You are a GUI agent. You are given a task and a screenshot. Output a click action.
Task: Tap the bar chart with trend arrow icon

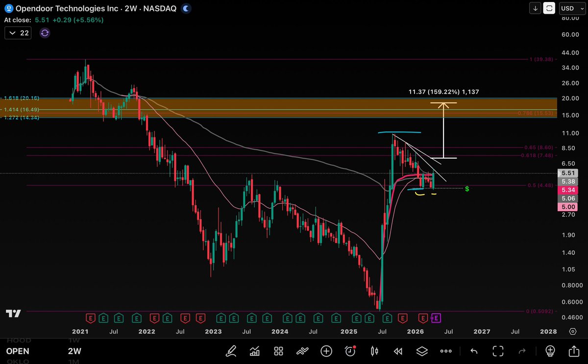[254, 351]
